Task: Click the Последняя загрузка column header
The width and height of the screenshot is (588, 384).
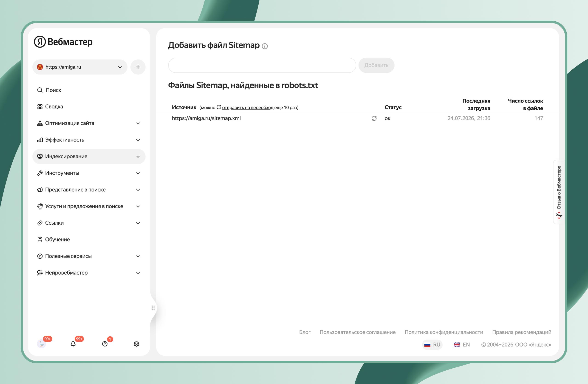Action: click(476, 105)
